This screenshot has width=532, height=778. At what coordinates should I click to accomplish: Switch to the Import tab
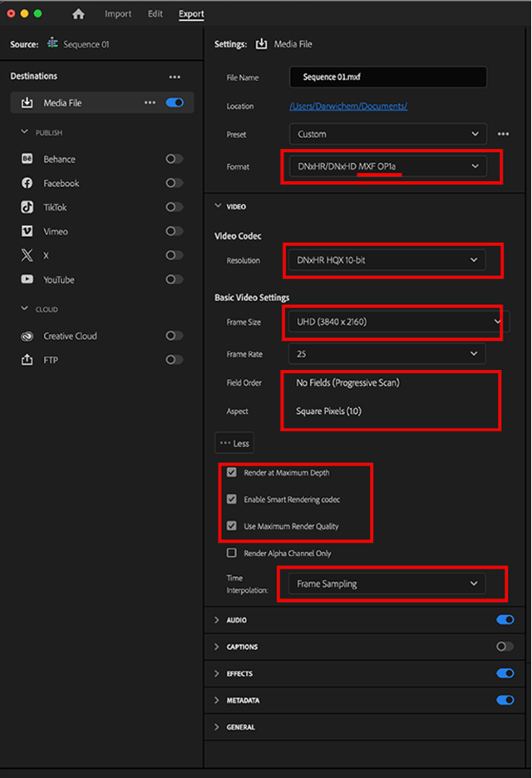(x=118, y=14)
